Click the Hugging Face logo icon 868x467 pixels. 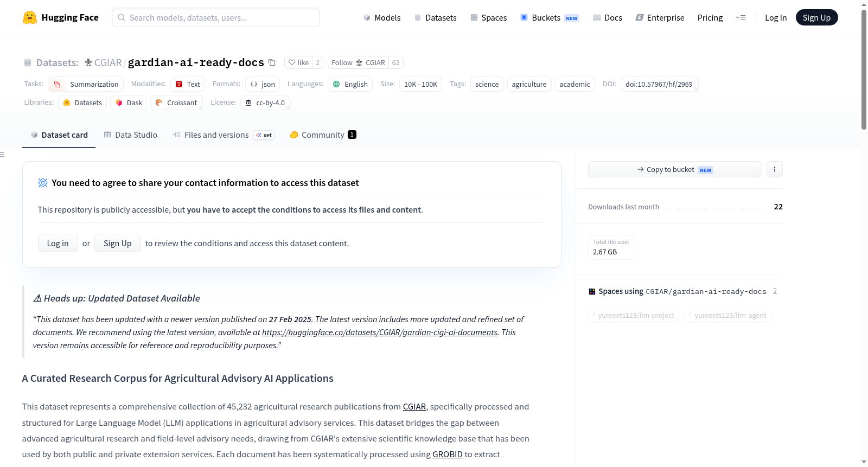(x=30, y=17)
